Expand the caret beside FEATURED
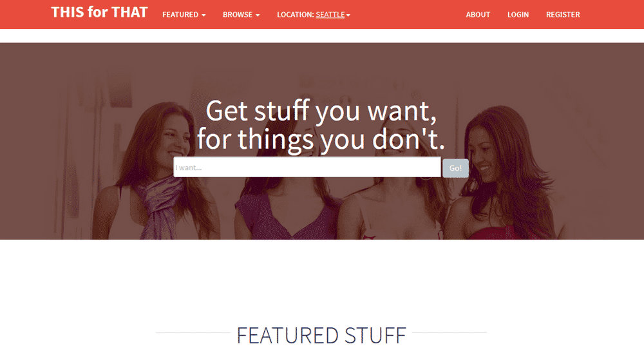The height and width of the screenshot is (353, 644). pyautogui.click(x=204, y=15)
